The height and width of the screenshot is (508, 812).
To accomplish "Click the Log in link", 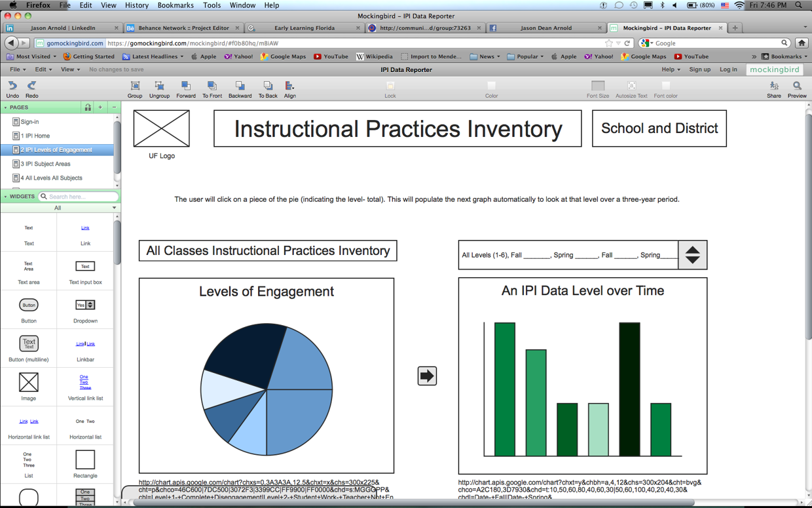I will [x=728, y=69].
